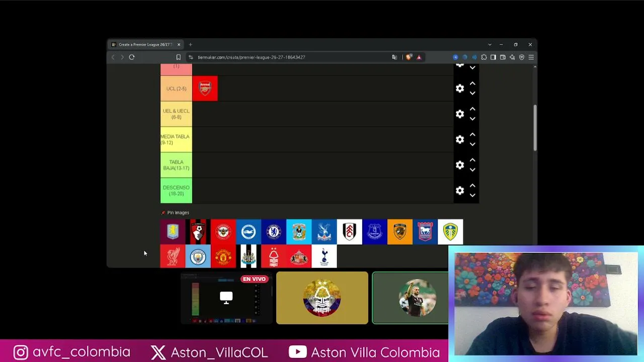Reload the tiermaker page
The image size is (644, 362).
coord(132,57)
